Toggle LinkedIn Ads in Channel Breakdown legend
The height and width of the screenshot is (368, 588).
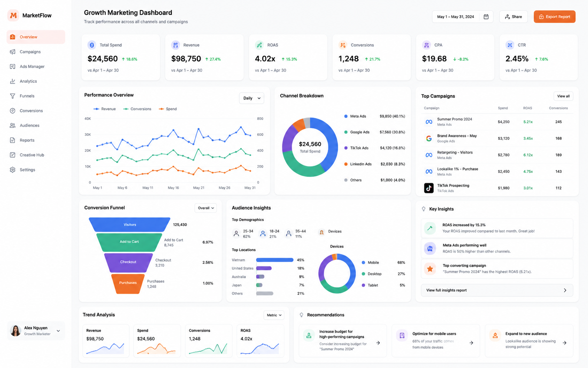(358, 164)
